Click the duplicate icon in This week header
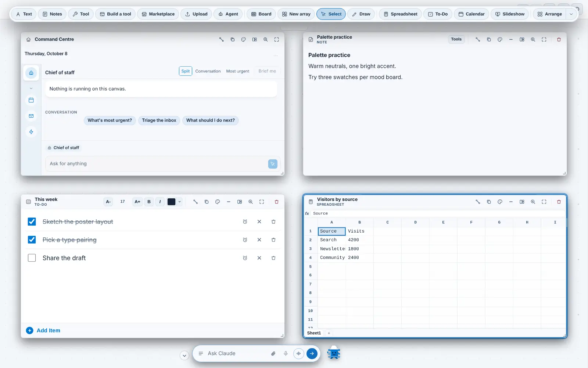The height and width of the screenshot is (368, 588). pos(207,202)
